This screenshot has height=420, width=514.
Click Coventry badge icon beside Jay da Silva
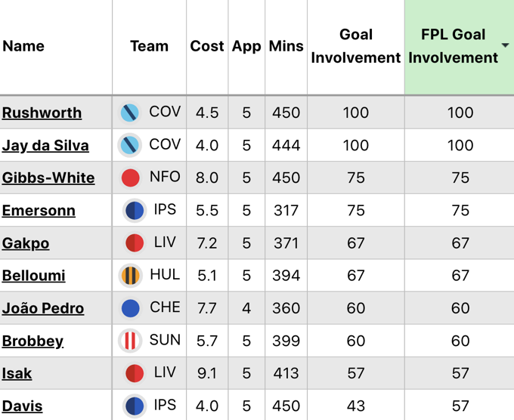tap(130, 145)
